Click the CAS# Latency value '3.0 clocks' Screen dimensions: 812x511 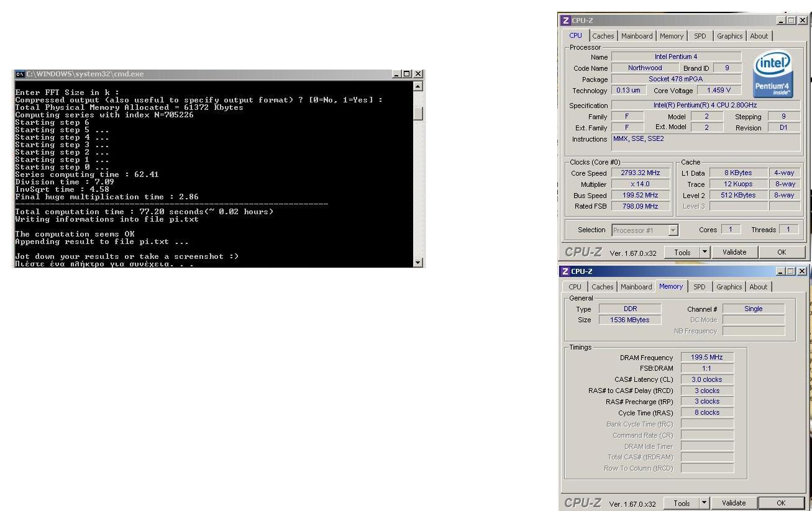pyautogui.click(x=707, y=379)
